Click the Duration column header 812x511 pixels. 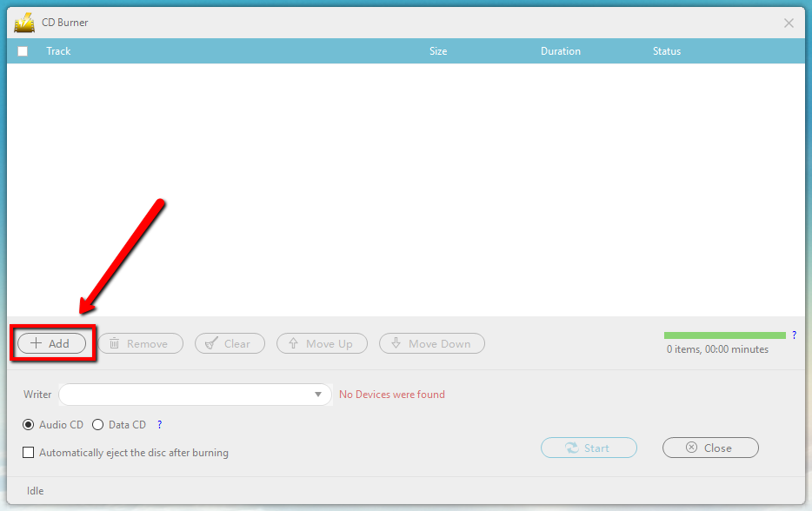point(560,51)
